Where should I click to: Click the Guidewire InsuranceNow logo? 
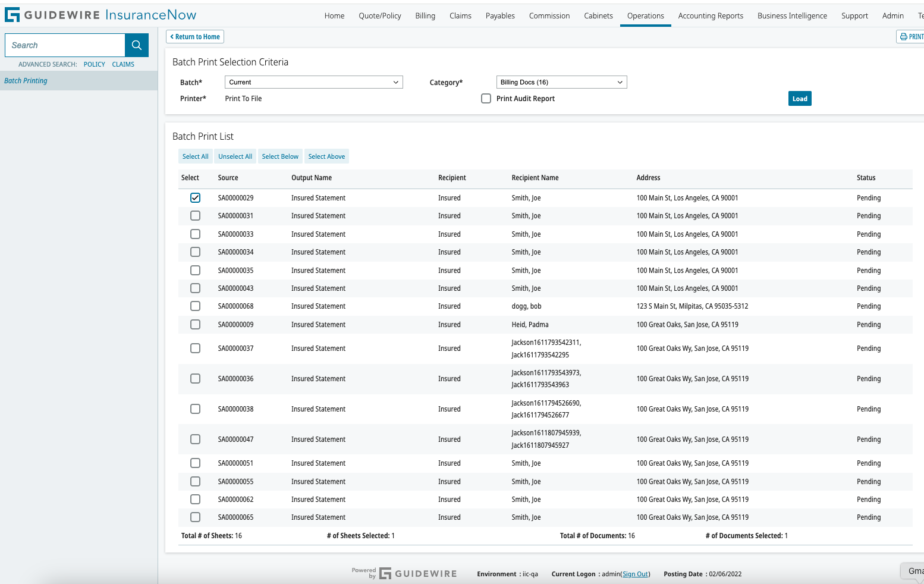pos(101,15)
